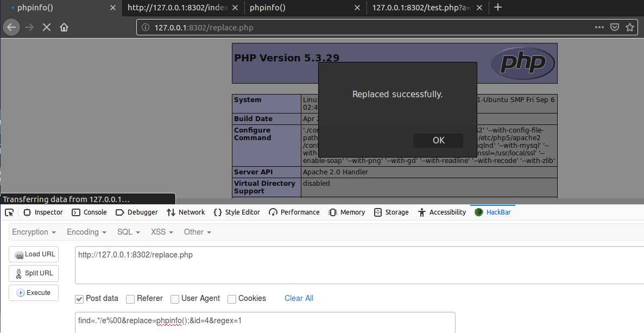Open the Performance panel

294,212
